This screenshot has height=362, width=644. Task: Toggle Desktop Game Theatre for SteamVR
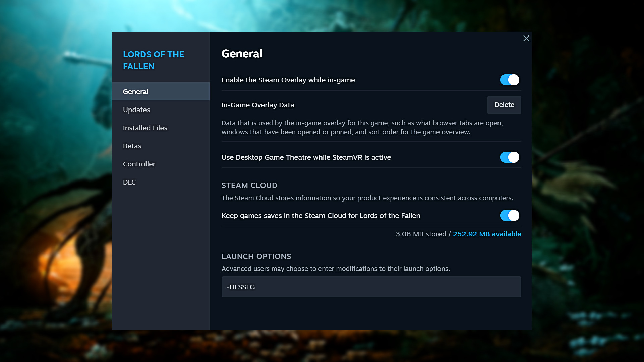click(510, 157)
